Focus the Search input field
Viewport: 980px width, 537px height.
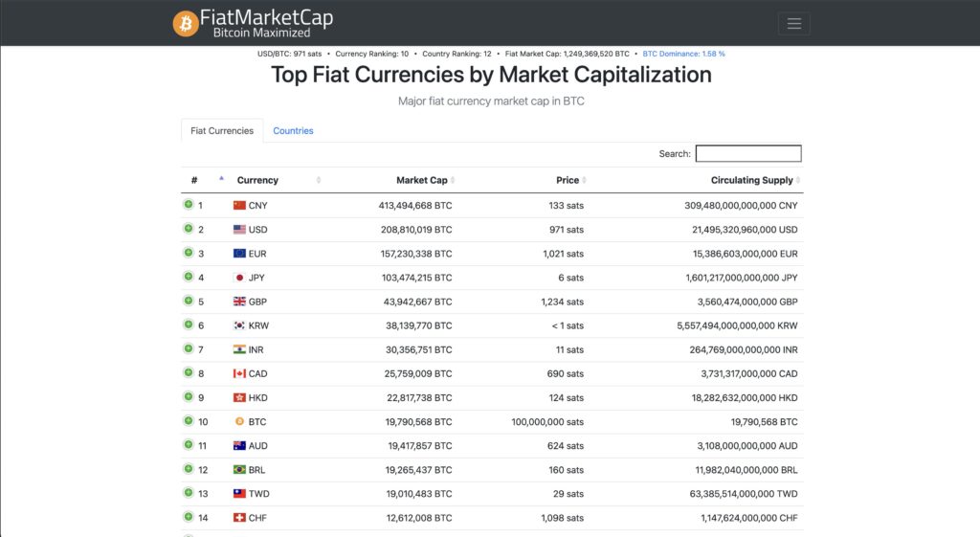(747, 153)
